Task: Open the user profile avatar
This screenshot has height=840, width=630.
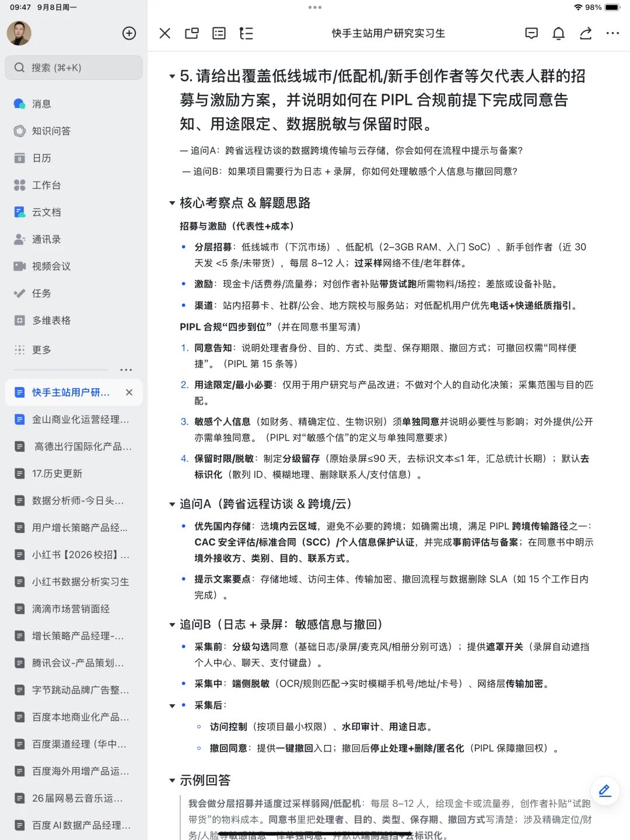Action: click(19, 33)
